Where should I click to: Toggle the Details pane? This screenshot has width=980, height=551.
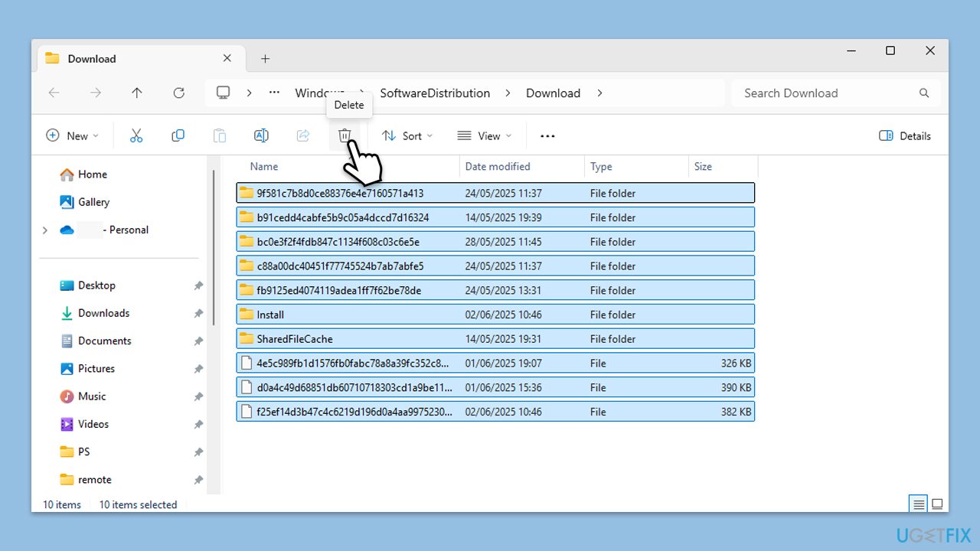tap(905, 135)
